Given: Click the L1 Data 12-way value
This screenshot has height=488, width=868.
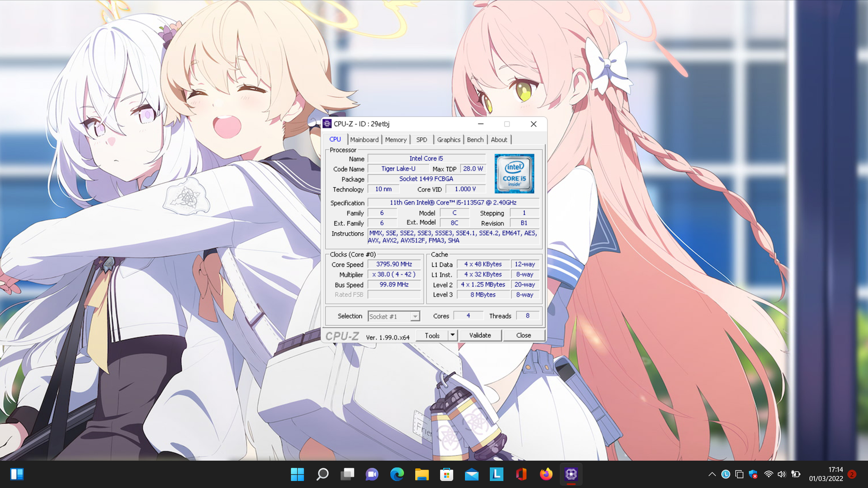Looking at the screenshot, I should click(524, 264).
